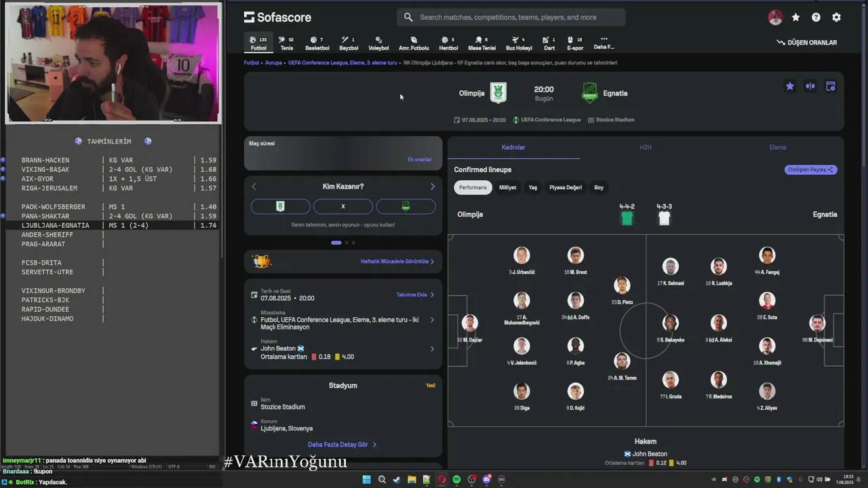The height and width of the screenshot is (488, 868).
Task: Select the E-spor icon
Action: (575, 43)
